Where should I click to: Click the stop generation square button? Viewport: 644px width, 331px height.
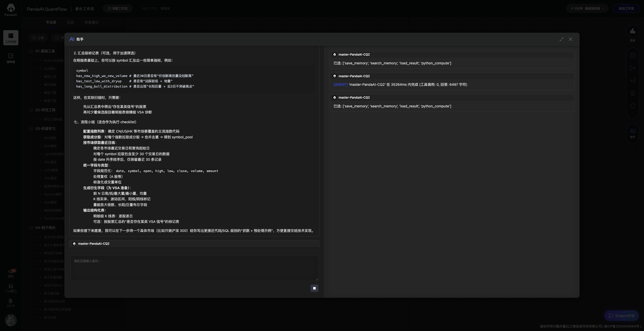(x=314, y=288)
